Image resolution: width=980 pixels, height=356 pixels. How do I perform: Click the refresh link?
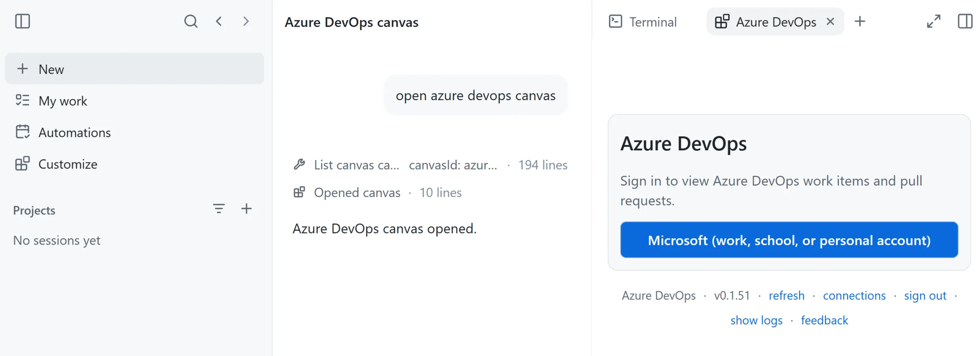coord(786,296)
